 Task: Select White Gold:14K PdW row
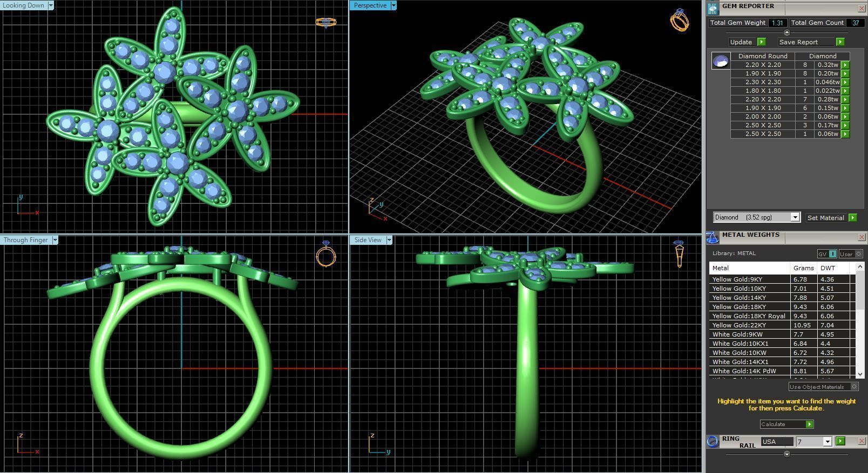(x=782, y=371)
